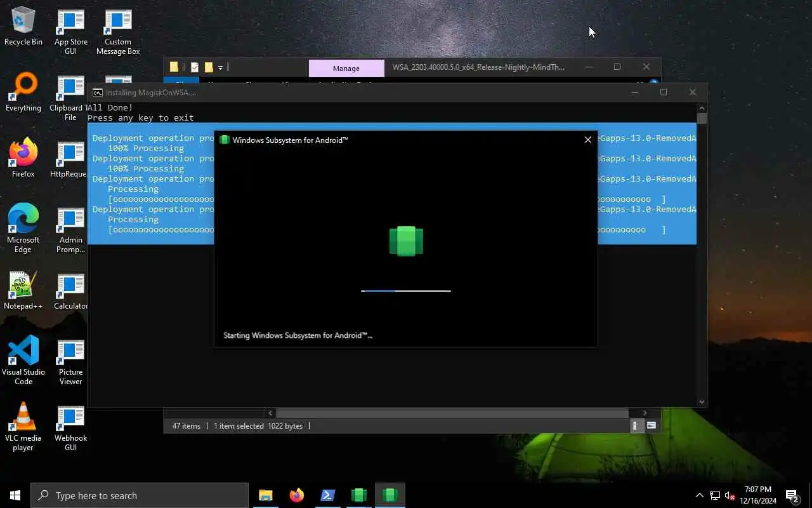The width and height of the screenshot is (812, 508).
Task: Launch Notepad++ desktop icon
Action: 23,291
